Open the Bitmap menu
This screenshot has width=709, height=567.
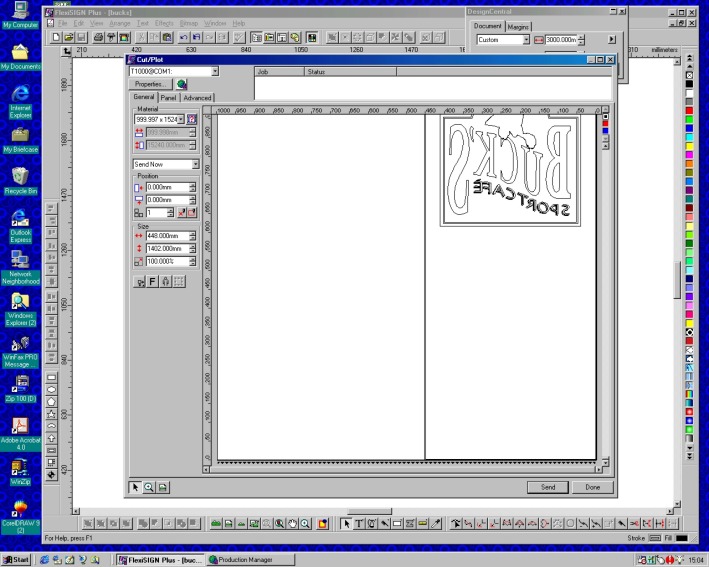[x=189, y=24]
